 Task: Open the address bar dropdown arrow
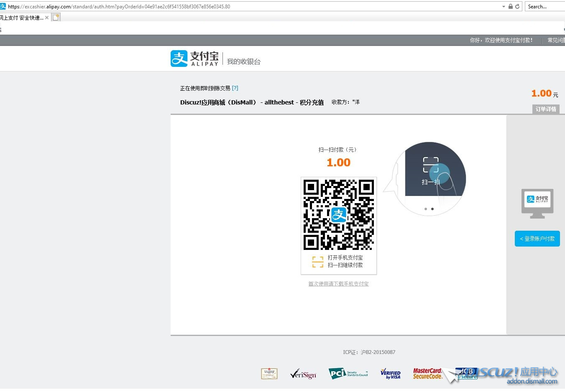pos(504,6)
